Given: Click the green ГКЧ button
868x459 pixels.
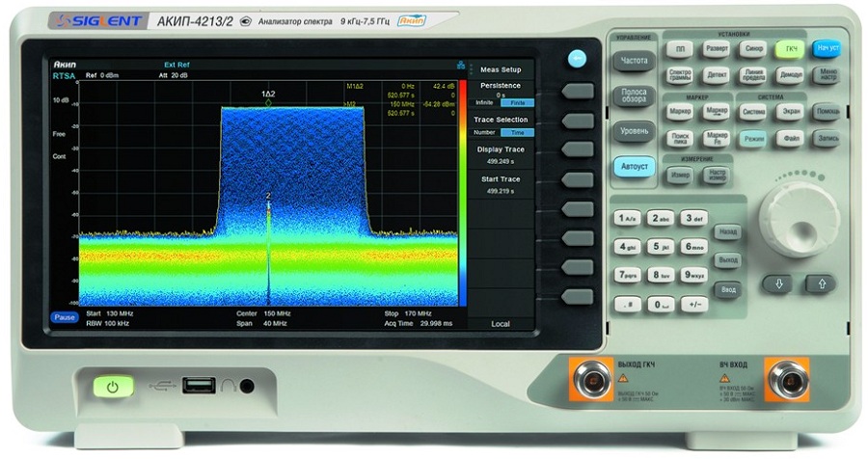Looking at the screenshot, I should [791, 49].
